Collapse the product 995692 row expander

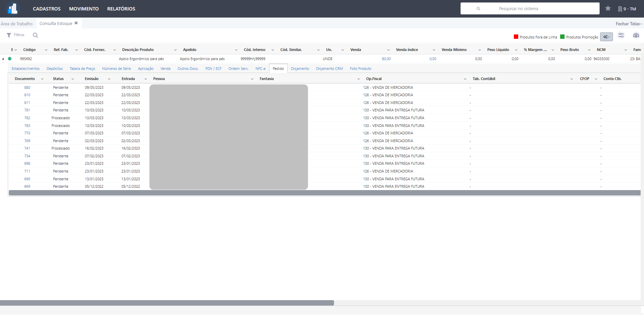3,59
